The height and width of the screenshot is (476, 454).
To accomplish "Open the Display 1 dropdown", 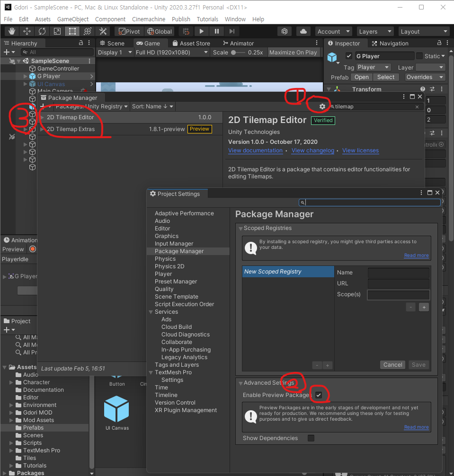I will [x=115, y=52].
